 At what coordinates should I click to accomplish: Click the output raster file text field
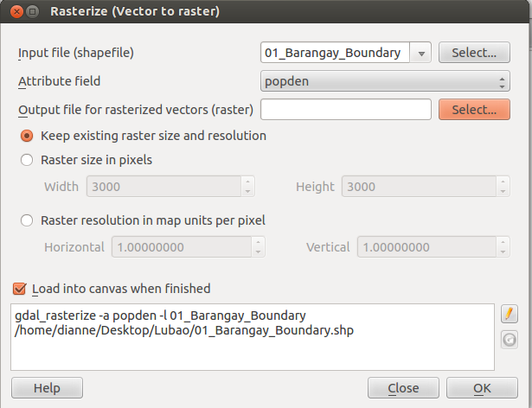pos(346,110)
